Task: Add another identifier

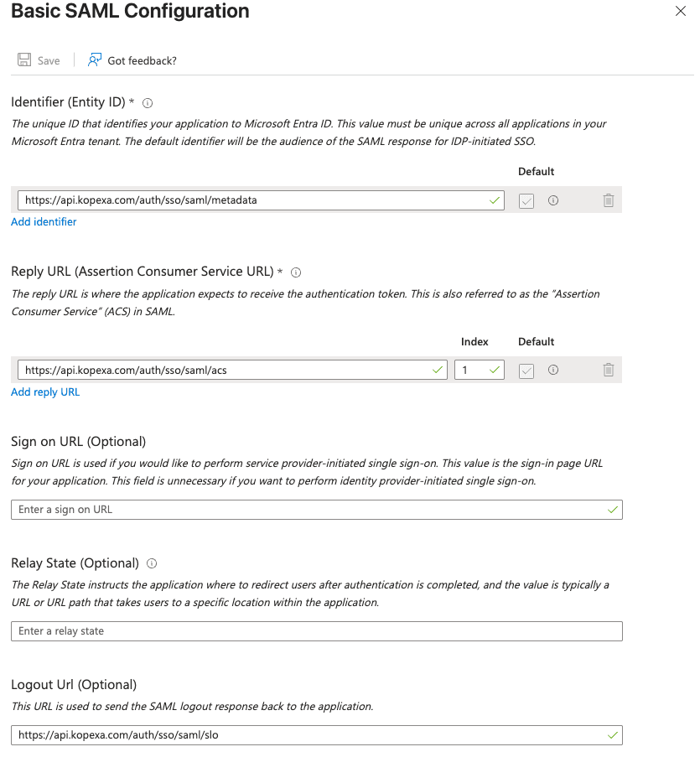Action: pos(44,221)
